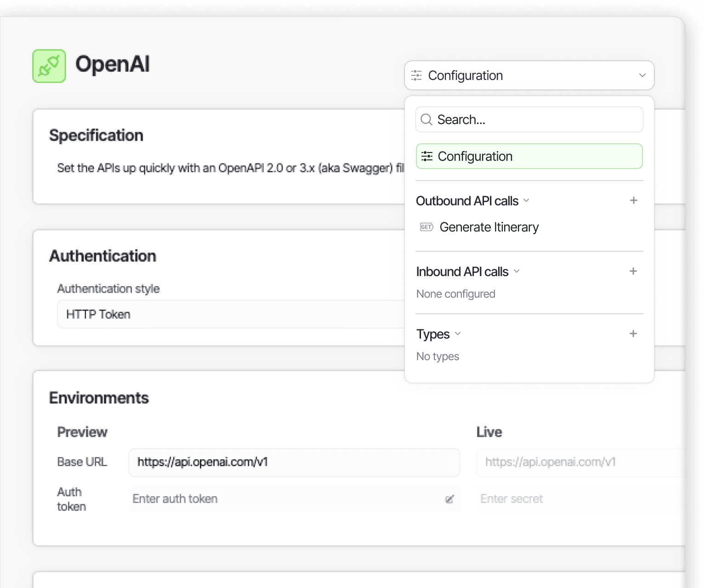
Task: Click the Live Base URL field
Action: point(581,462)
